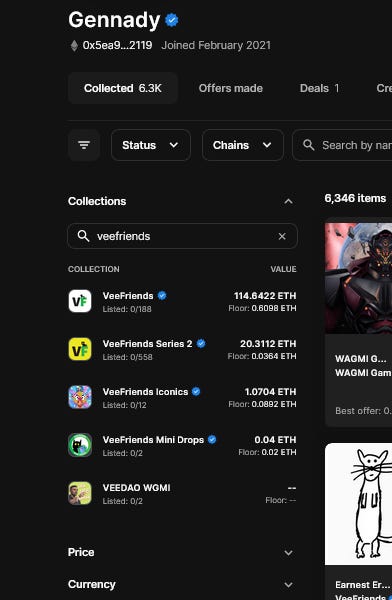This screenshot has height=600, width=392.
Task: Click the COLLECTION column header
Action: (94, 269)
